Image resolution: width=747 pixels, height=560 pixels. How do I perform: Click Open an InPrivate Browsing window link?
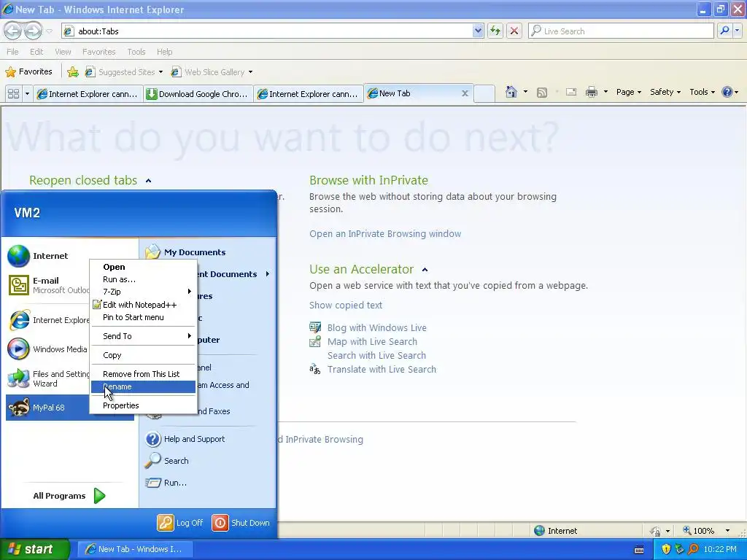(x=385, y=234)
